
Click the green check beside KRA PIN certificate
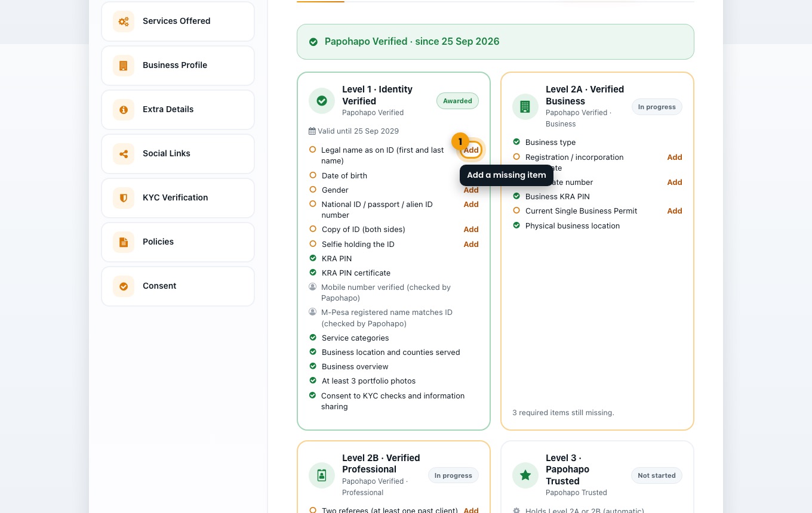pyautogui.click(x=313, y=273)
